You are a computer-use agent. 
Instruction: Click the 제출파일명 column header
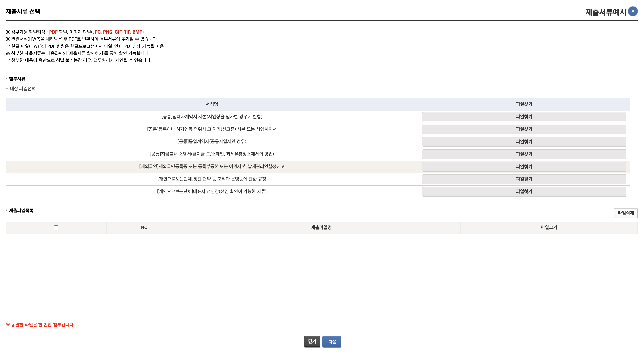coord(321,227)
